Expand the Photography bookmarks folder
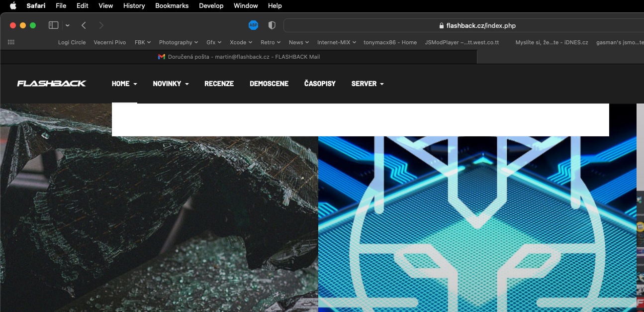The width and height of the screenshot is (644, 312). click(x=179, y=42)
